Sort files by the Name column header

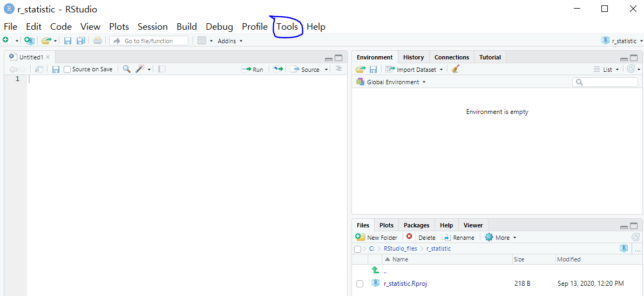pos(448,259)
